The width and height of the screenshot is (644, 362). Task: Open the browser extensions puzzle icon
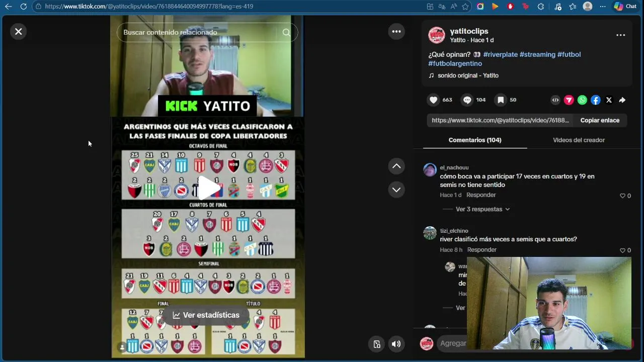click(541, 7)
